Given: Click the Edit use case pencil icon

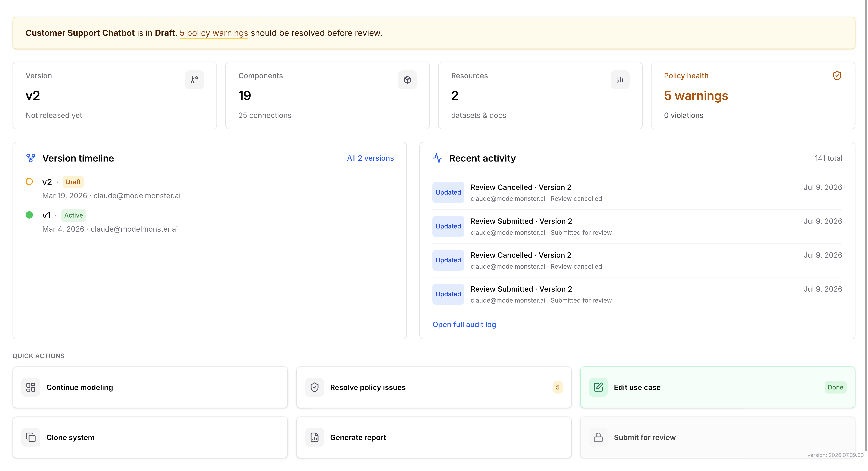Looking at the screenshot, I should (x=598, y=387).
